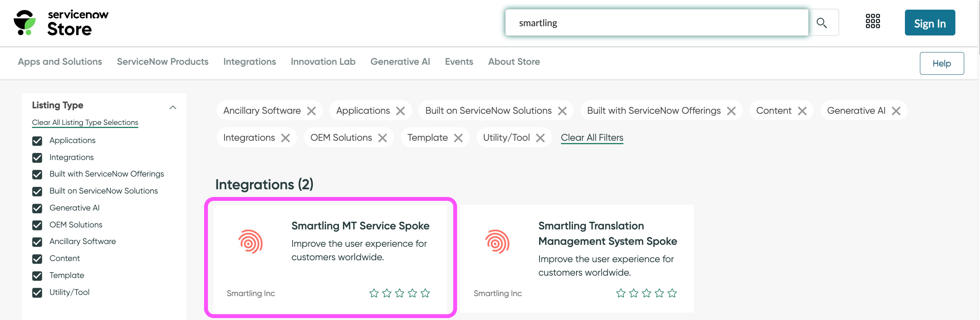The width and height of the screenshot is (980, 320).
Task: Uncheck the Template checkbox
Action: coord(37,276)
